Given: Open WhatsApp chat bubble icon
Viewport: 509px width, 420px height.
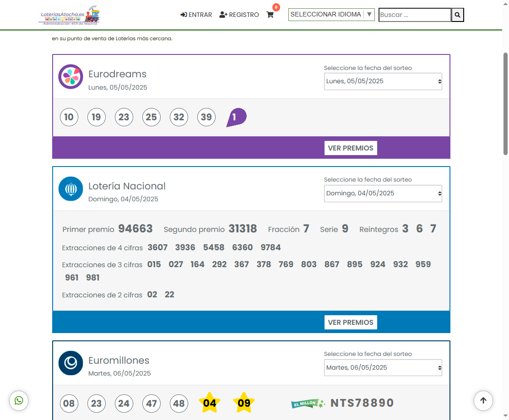Looking at the screenshot, I should (19, 400).
